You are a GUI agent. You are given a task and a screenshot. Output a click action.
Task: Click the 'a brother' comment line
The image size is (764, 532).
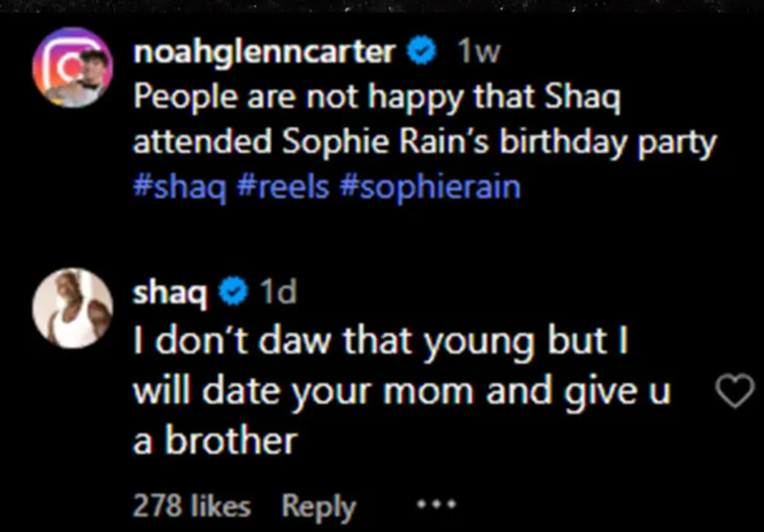215,441
